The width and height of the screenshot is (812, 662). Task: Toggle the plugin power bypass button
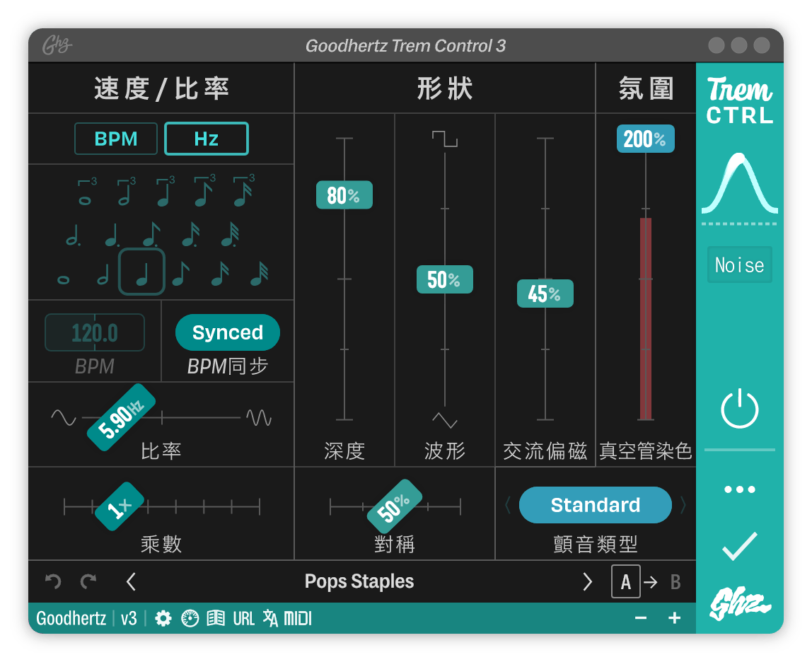click(x=740, y=409)
